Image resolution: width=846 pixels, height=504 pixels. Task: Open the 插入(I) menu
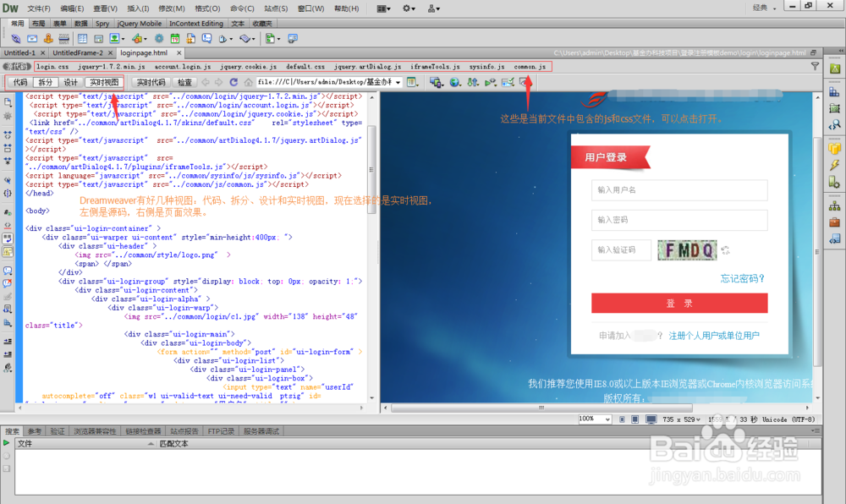pos(138,8)
